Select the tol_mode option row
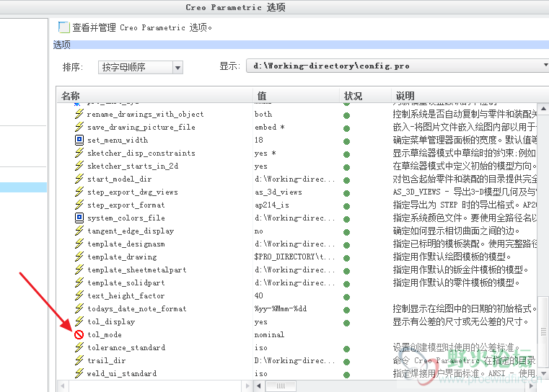The width and height of the screenshot is (549, 392). pyautogui.click(x=297, y=334)
